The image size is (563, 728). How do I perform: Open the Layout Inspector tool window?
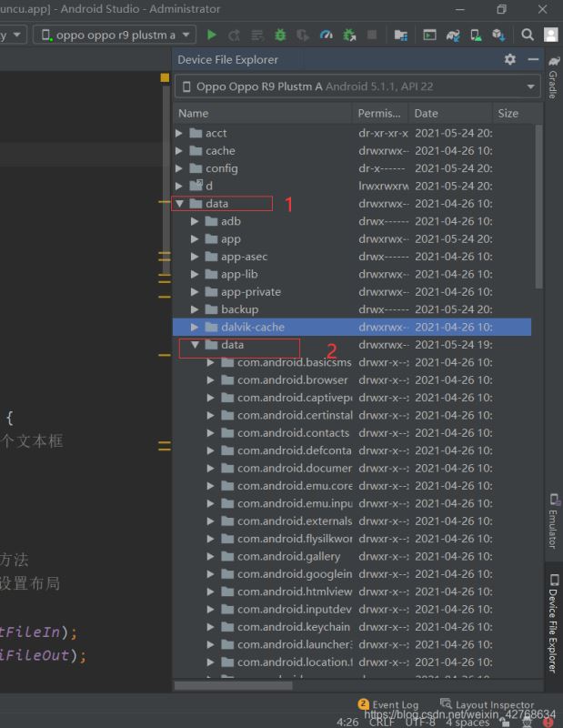pyautogui.click(x=488, y=704)
